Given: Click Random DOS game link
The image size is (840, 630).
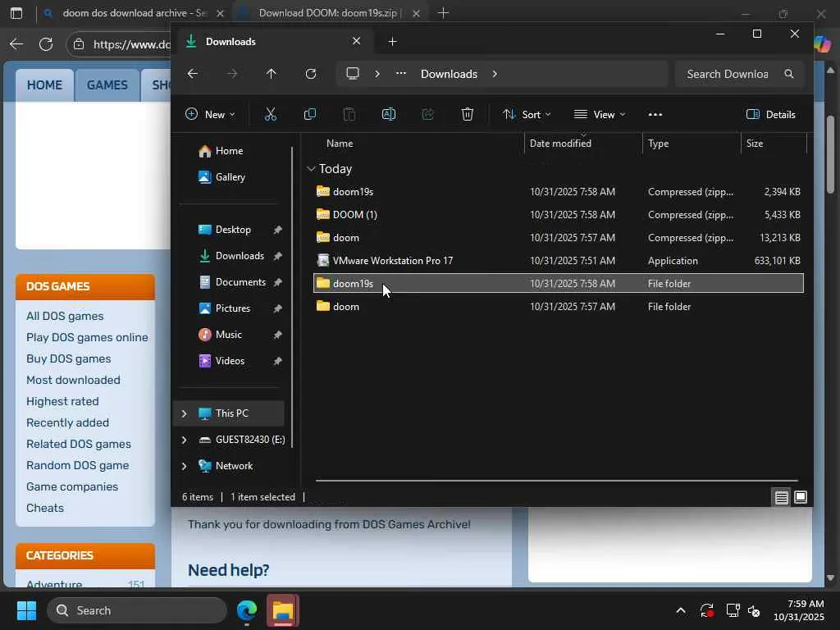Looking at the screenshot, I should [78, 466].
